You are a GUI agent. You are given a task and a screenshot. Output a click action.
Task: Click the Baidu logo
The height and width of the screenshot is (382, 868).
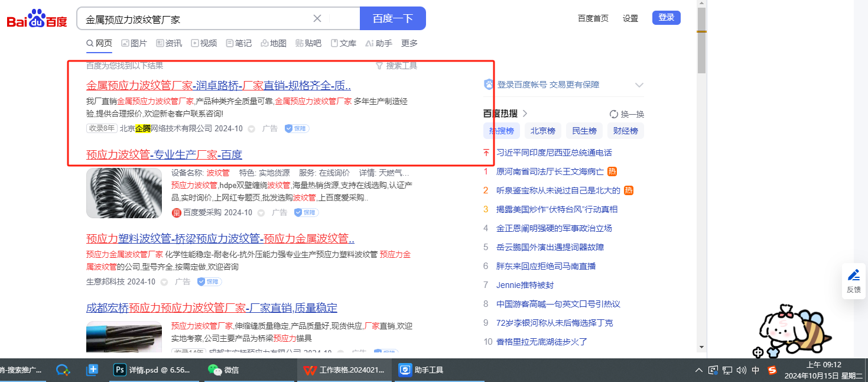(x=37, y=20)
